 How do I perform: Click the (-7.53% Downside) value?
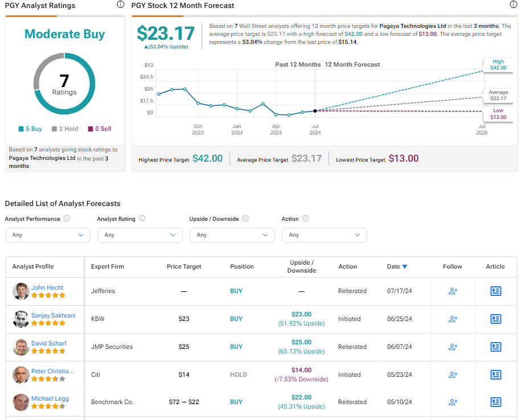point(301,379)
